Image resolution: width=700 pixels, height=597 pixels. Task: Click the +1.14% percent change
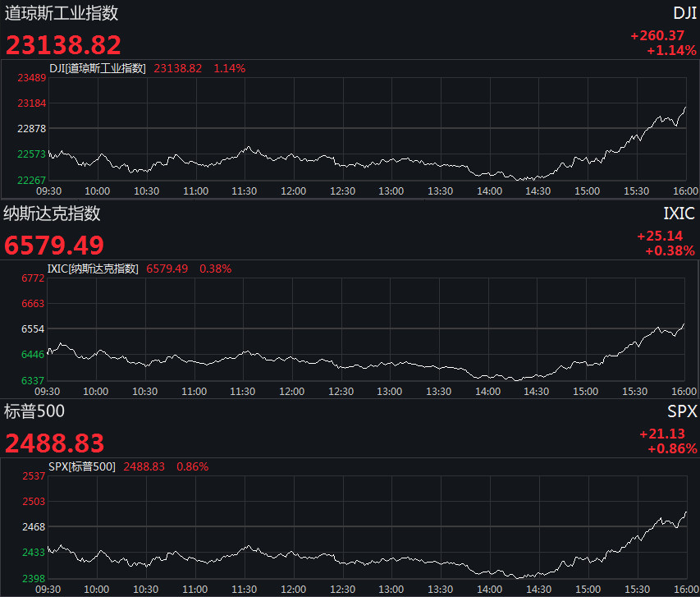pos(671,50)
